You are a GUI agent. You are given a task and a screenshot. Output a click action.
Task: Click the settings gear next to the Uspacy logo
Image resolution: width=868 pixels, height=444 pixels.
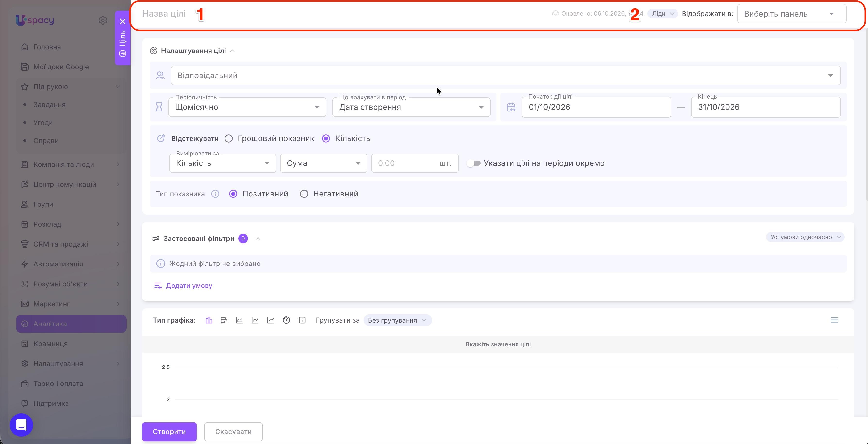pyautogui.click(x=103, y=21)
